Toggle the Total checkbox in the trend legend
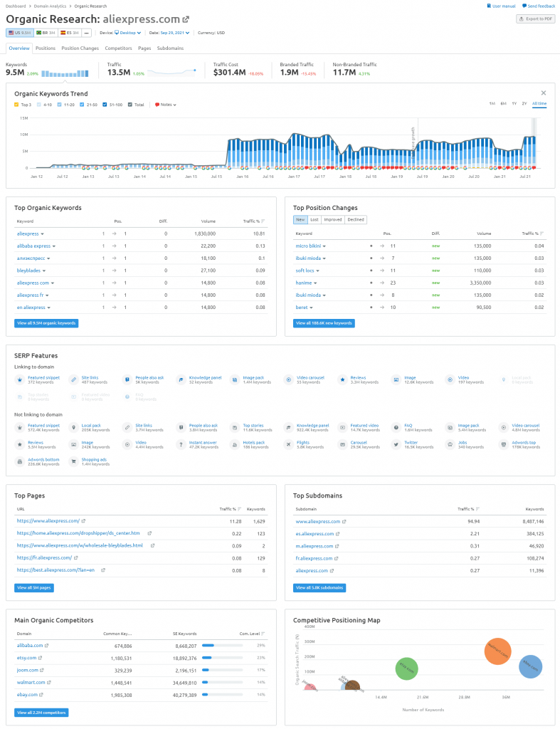Image resolution: width=560 pixels, height=729 pixels. tap(130, 105)
